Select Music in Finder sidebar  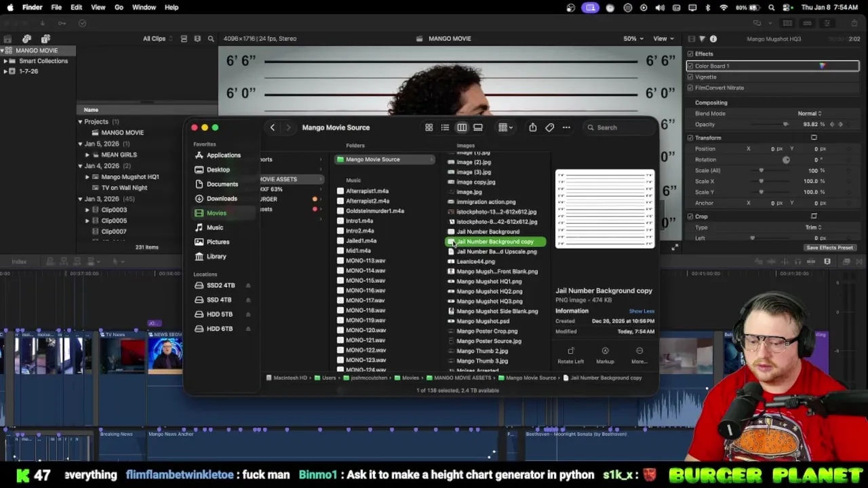(214, 228)
